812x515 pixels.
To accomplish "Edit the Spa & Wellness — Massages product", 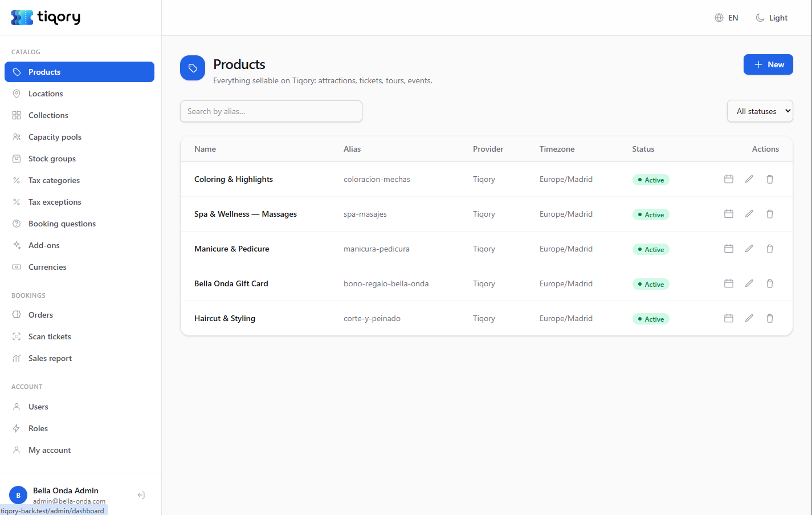I will click(749, 214).
